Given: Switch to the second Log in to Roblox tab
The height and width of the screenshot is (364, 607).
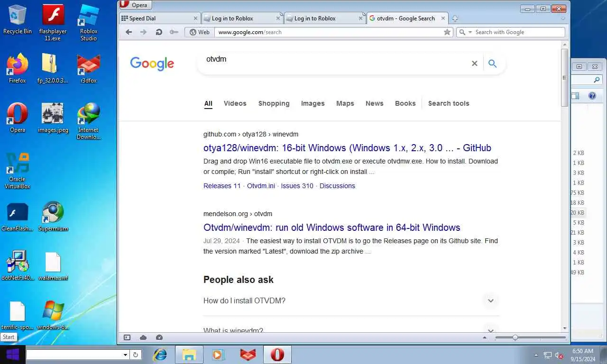Looking at the screenshot, I should point(324,18).
